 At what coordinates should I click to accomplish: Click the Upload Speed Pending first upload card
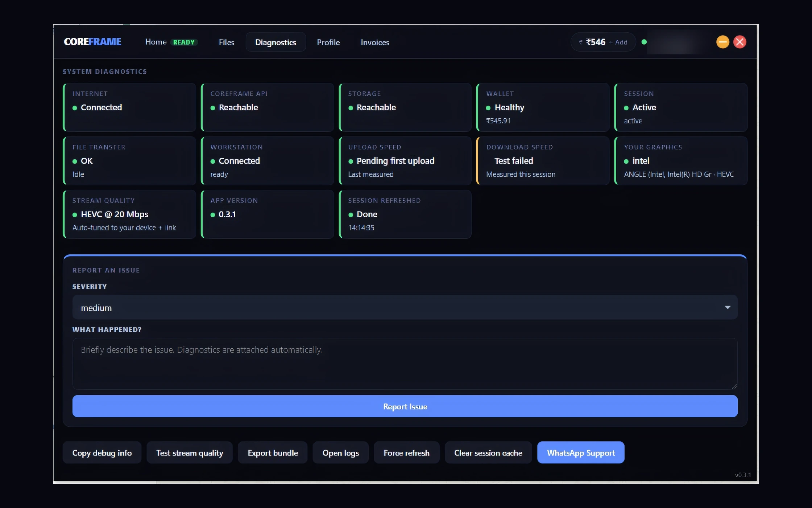coord(405,161)
